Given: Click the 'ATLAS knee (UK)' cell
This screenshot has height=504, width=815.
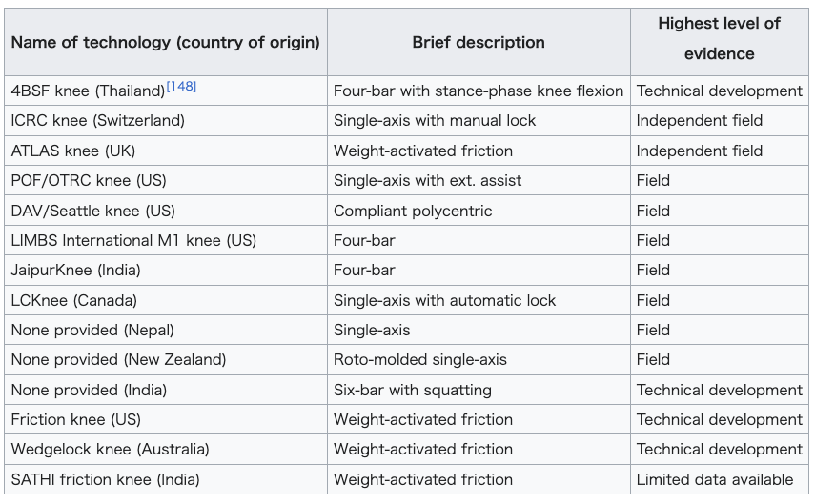Looking at the screenshot, I should point(166,151).
